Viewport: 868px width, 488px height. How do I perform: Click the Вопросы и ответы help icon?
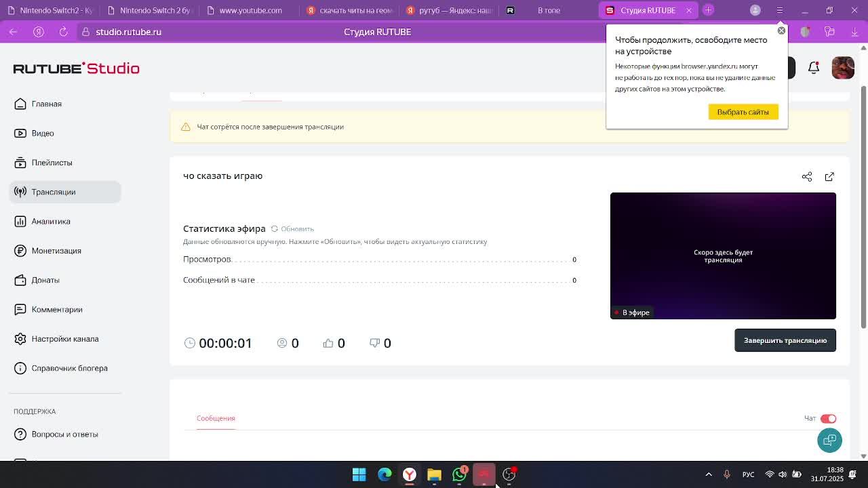click(x=20, y=434)
